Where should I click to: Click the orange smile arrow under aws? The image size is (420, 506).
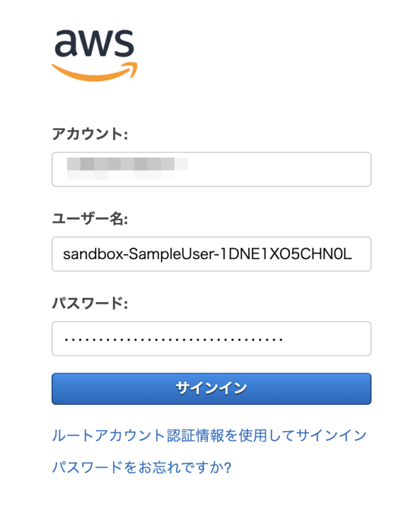coord(94,72)
